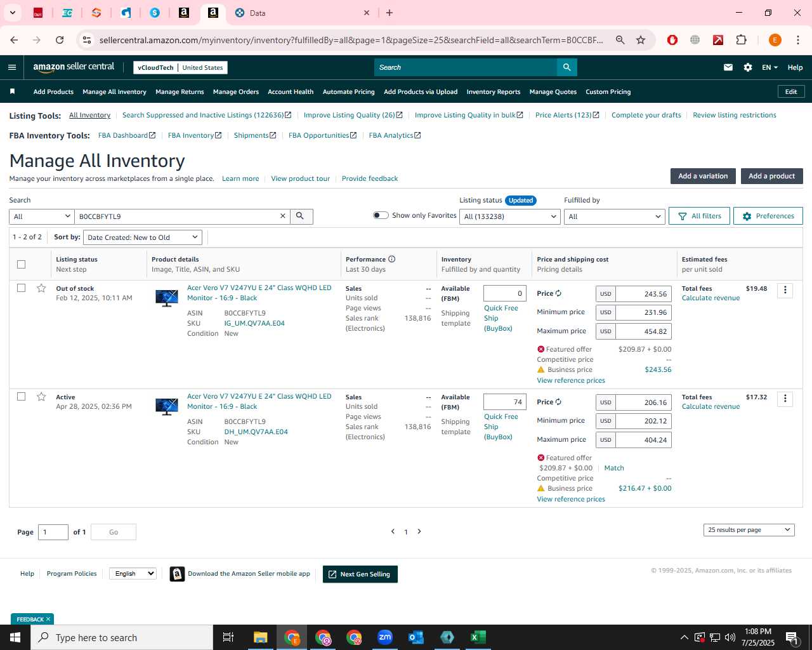Switch to the Data browser tab
The image size is (812, 650).
(x=301, y=13)
